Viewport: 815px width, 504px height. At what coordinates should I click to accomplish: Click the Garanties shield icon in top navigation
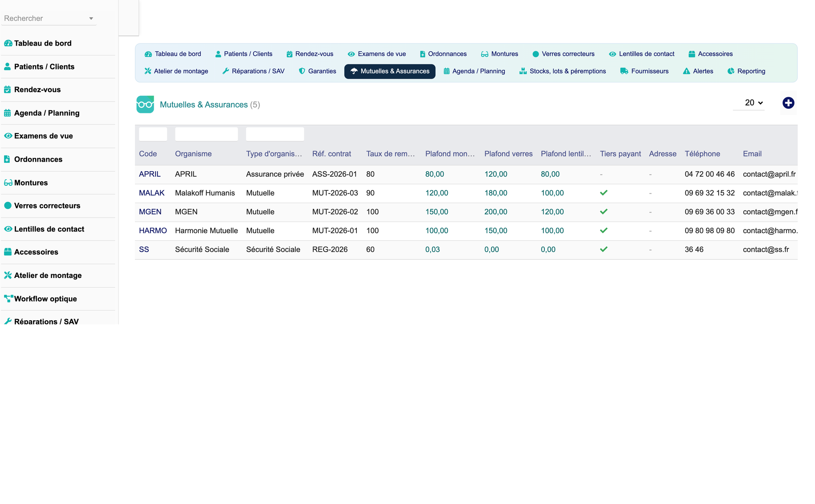pos(302,71)
